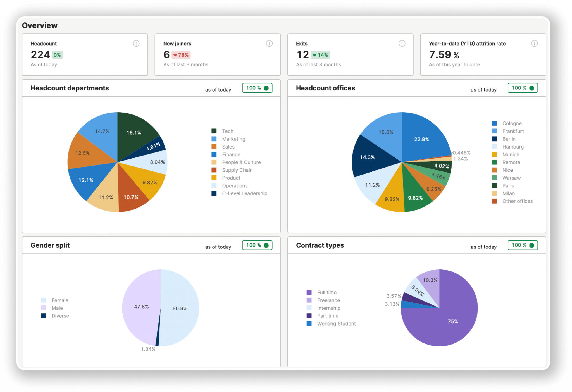
Task: Toggle Paris in offices legend
Action: 503,186
